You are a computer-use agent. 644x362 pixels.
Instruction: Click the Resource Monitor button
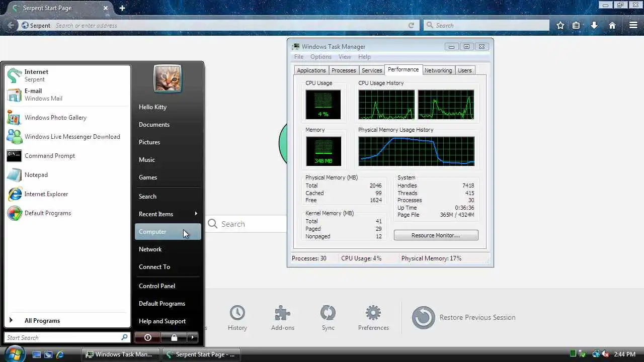click(436, 235)
